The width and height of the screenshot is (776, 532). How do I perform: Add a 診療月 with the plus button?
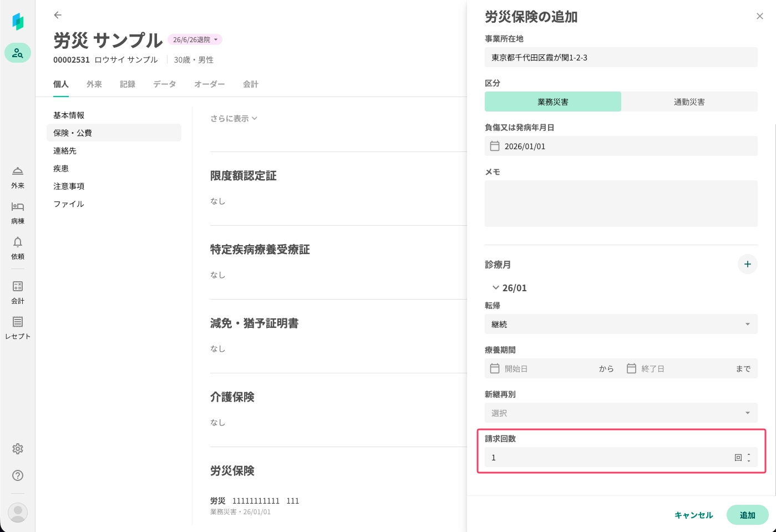click(748, 264)
